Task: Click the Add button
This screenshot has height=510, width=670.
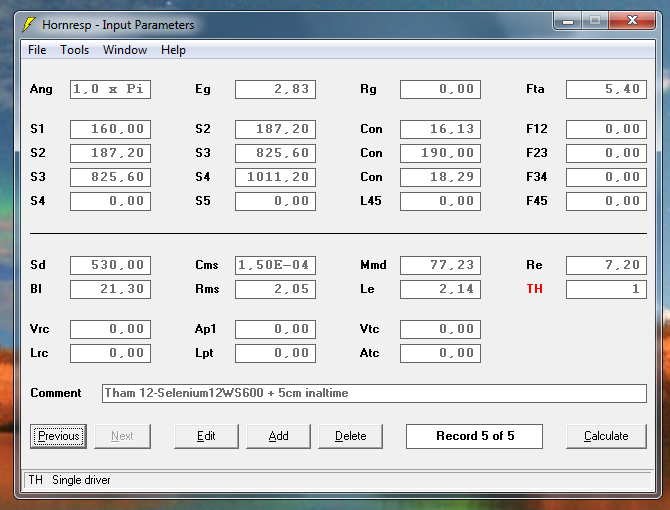Action: 278,436
